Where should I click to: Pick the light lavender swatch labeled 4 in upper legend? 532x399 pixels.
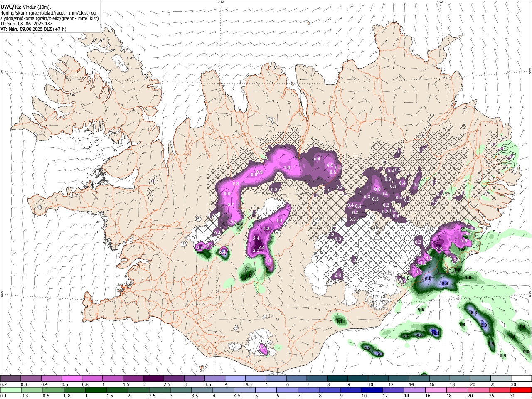234,378
